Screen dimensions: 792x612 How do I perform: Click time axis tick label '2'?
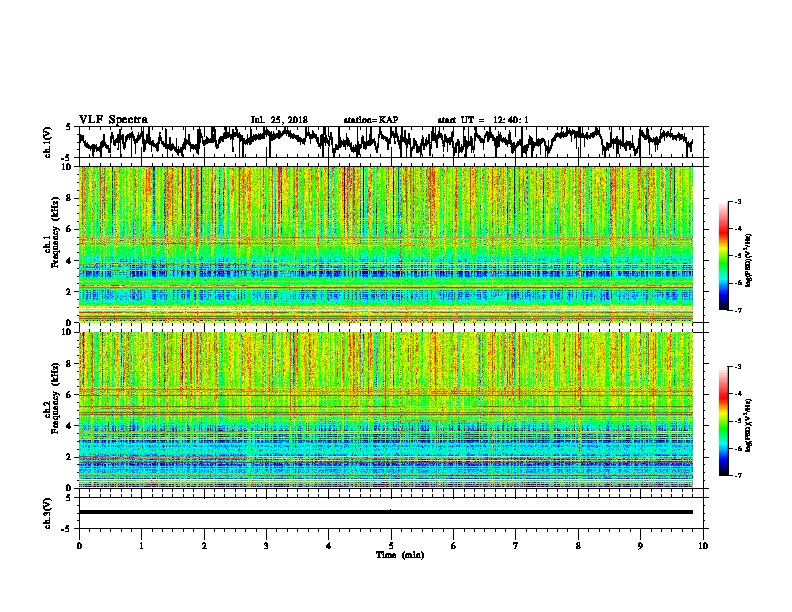pos(204,546)
